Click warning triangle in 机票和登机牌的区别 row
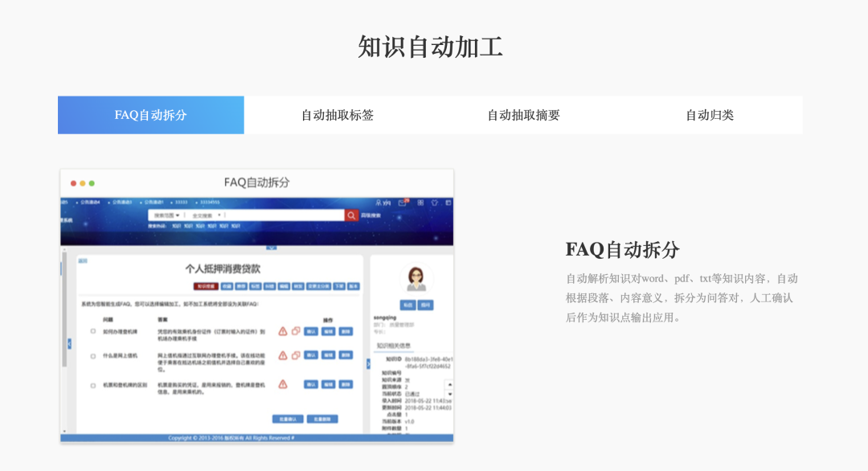Viewport: 868px width, 471px height. click(283, 384)
